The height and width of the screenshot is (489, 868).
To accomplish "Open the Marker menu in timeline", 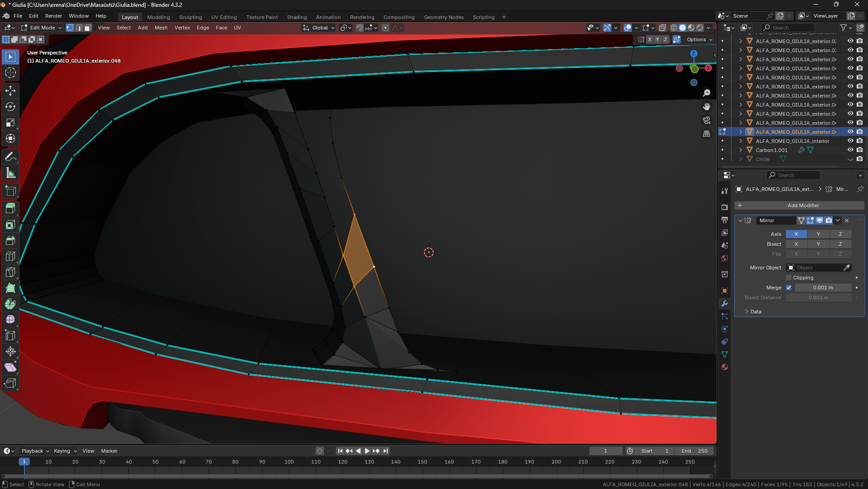I will pyautogui.click(x=109, y=451).
